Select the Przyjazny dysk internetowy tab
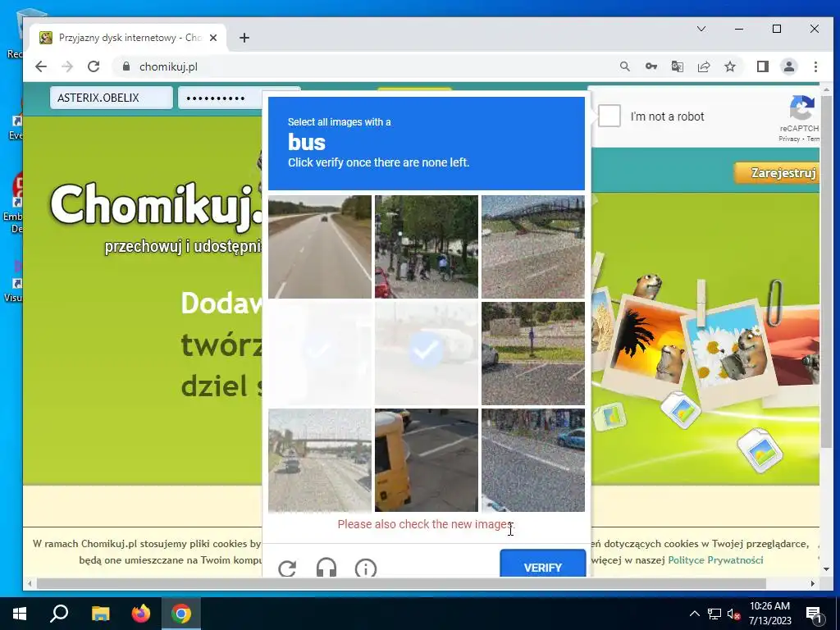The width and height of the screenshot is (840, 630). coord(129,38)
